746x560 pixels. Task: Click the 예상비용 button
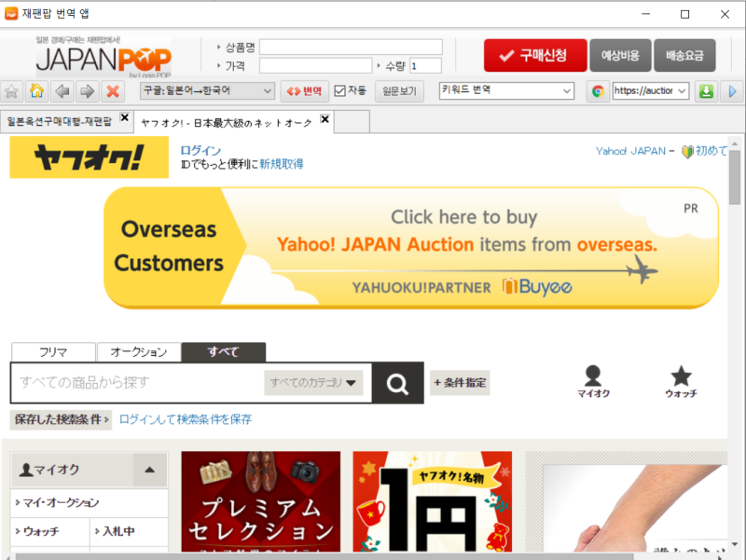(x=620, y=56)
